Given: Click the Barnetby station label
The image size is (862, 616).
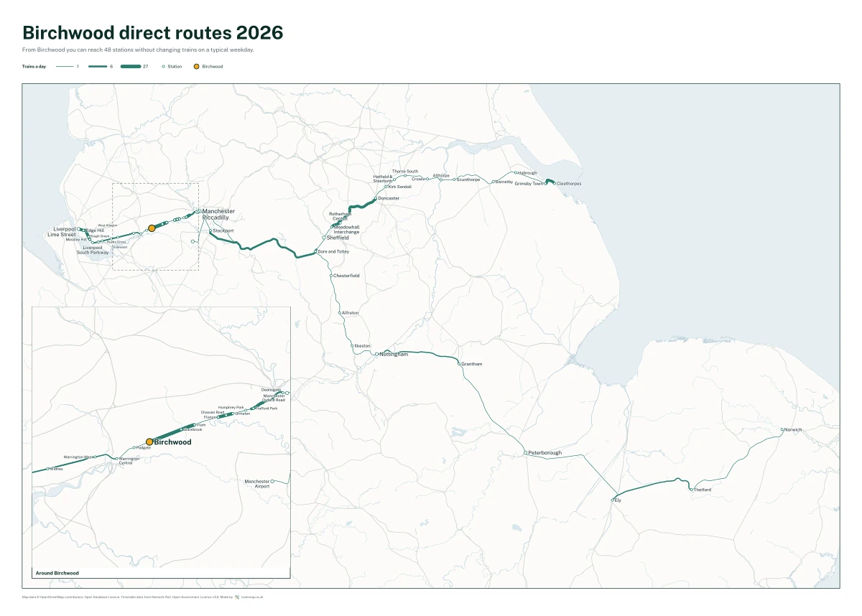Looking at the screenshot, I should [504, 182].
